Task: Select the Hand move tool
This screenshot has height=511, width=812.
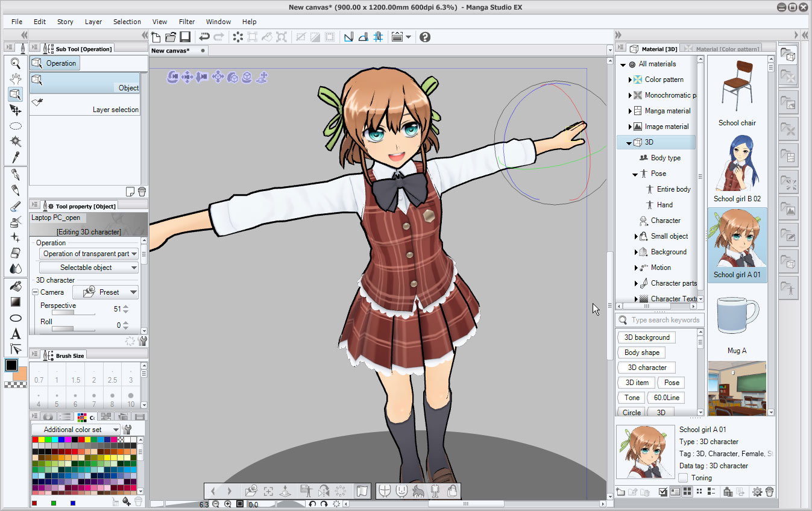Action: [16, 79]
